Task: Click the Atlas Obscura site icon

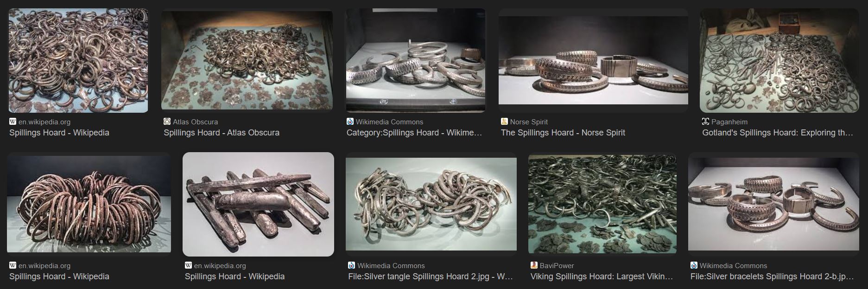Action: (x=167, y=122)
